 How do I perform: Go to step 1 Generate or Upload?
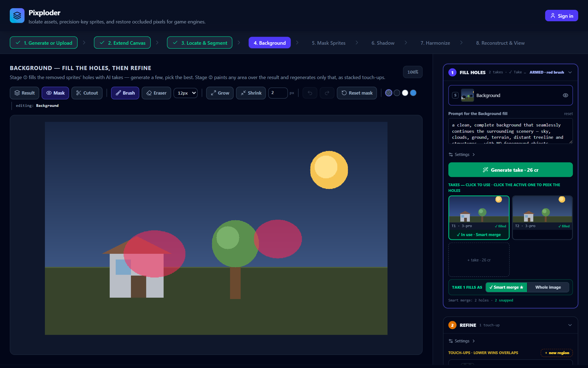[x=44, y=43]
